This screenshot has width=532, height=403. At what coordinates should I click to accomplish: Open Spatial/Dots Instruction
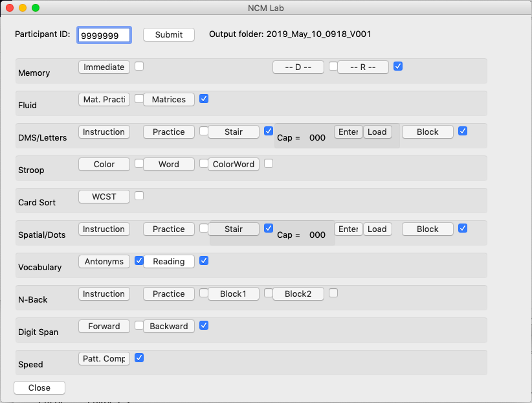(104, 229)
